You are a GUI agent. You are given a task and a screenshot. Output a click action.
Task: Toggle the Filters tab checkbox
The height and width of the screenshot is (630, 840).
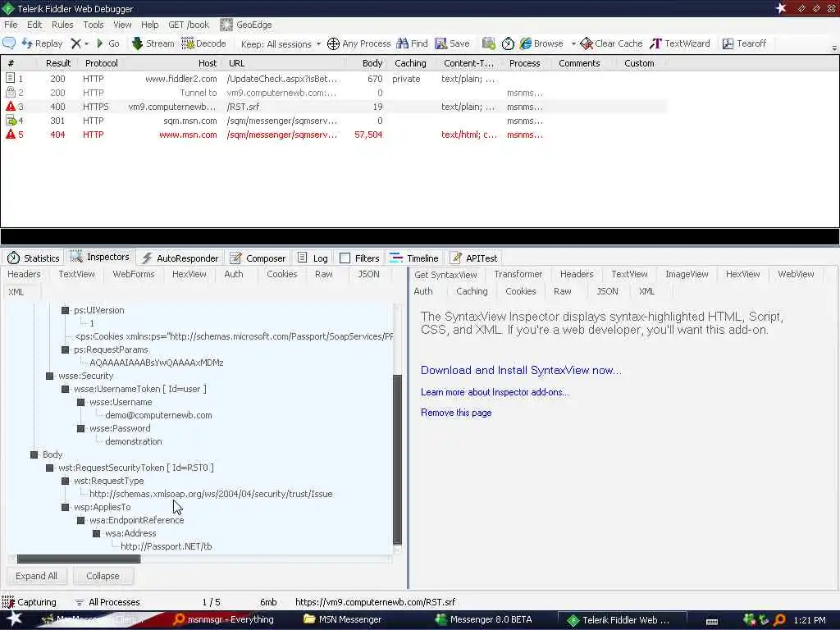[x=345, y=258]
